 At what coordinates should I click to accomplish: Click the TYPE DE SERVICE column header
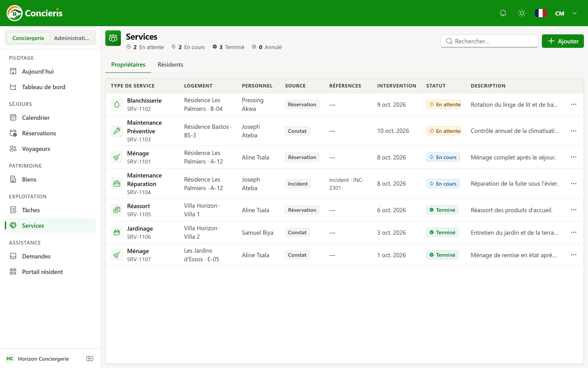133,86
